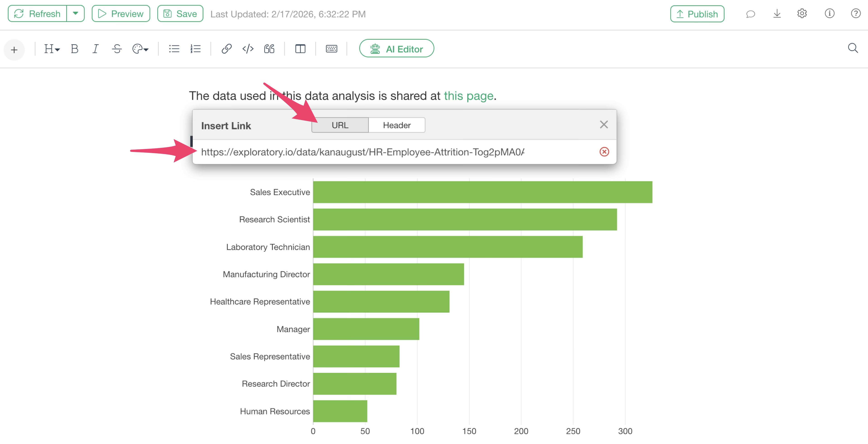This screenshot has width=868, height=444.
Task: Click into the link URL input field
Action: click(x=362, y=152)
